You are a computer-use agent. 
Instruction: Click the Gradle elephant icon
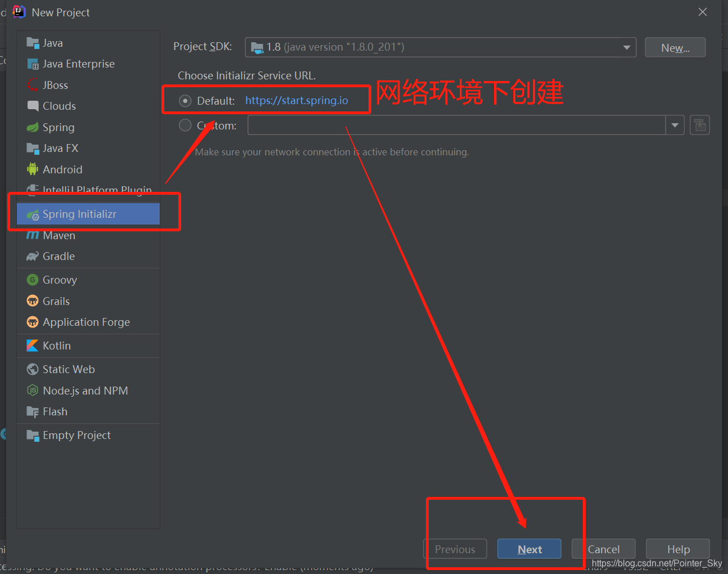33,257
